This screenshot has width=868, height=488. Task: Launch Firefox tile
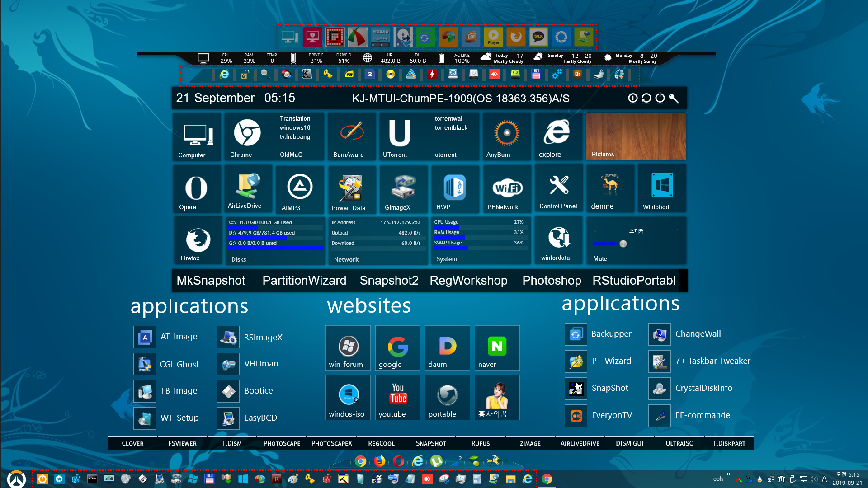coord(198,240)
